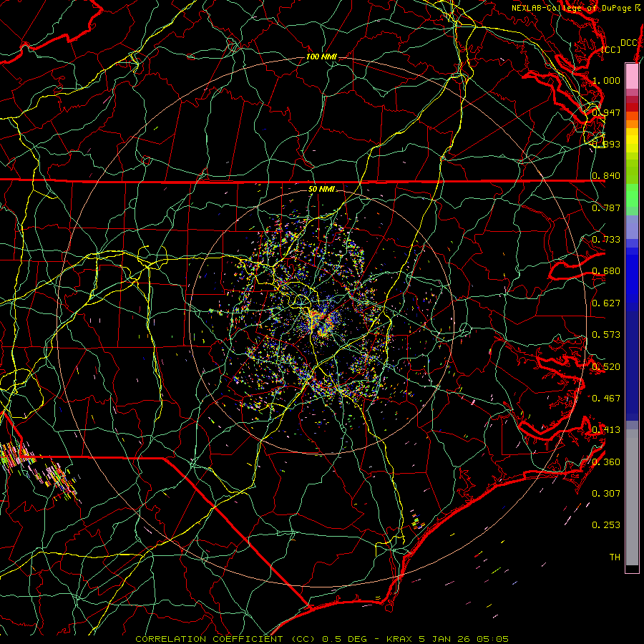This screenshot has width=644, height=644.
Task: Click the 0.627 legend value
Action: pyautogui.click(x=606, y=303)
